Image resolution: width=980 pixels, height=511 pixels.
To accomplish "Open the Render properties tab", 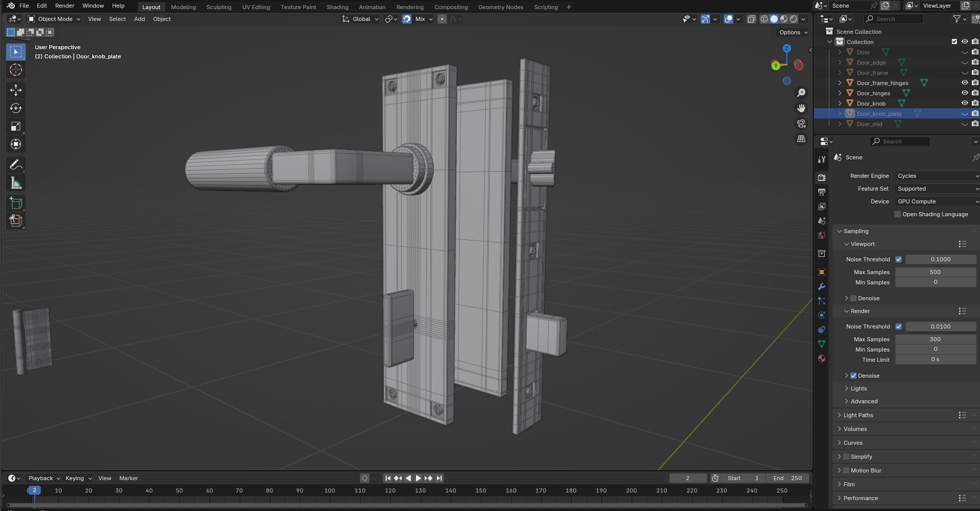I will pyautogui.click(x=822, y=177).
